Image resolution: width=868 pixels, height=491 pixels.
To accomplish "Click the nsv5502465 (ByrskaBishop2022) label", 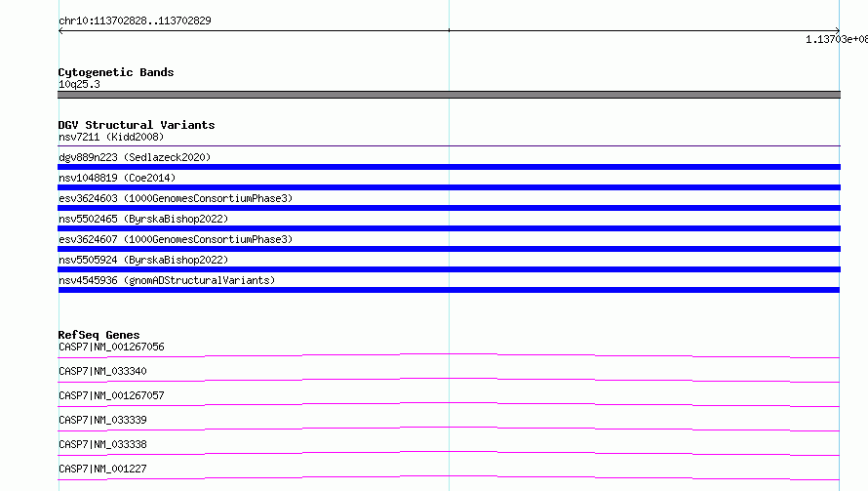I will click(143, 219).
